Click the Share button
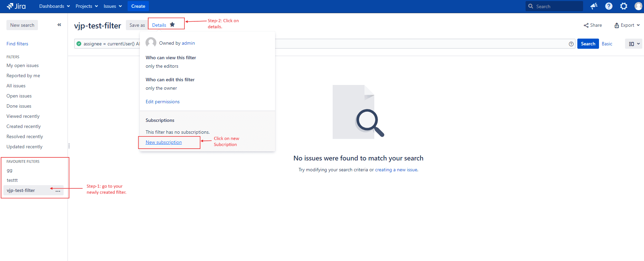 point(593,25)
